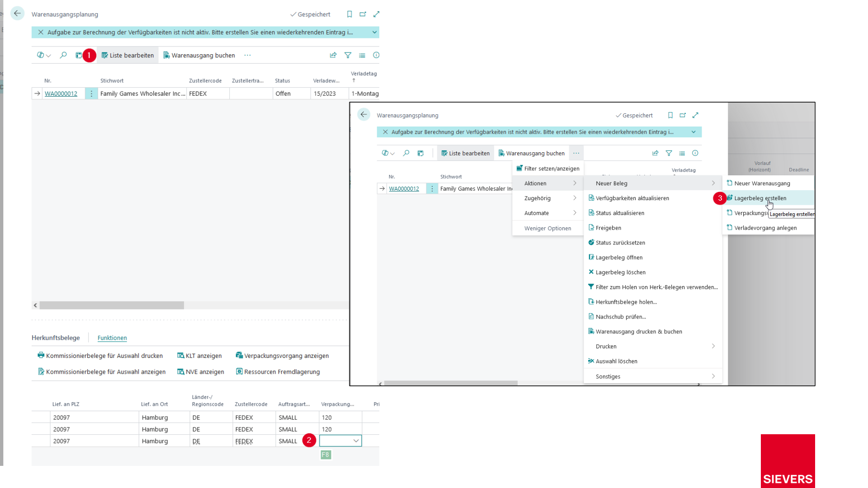Expand the notification chevron in the right window
The image size is (868, 488).
coord(693,132)
